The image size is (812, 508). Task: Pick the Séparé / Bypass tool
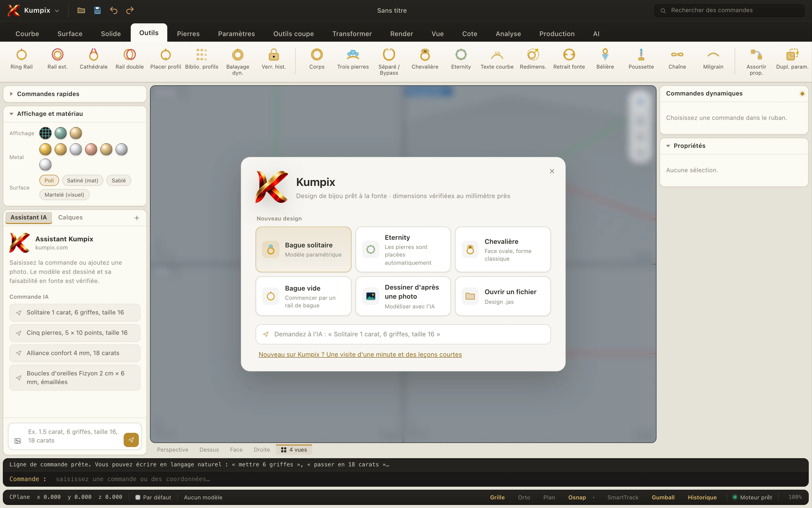[389, 62]
